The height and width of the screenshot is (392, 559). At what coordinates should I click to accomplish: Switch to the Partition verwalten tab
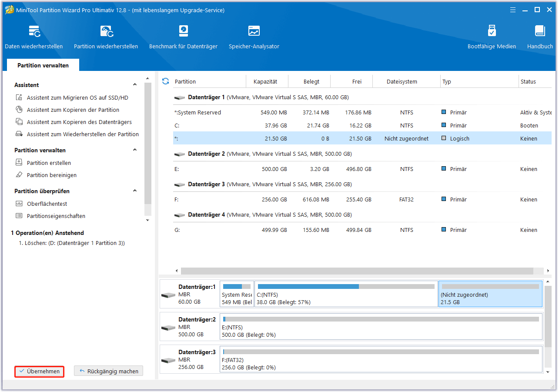coord(43,65)
